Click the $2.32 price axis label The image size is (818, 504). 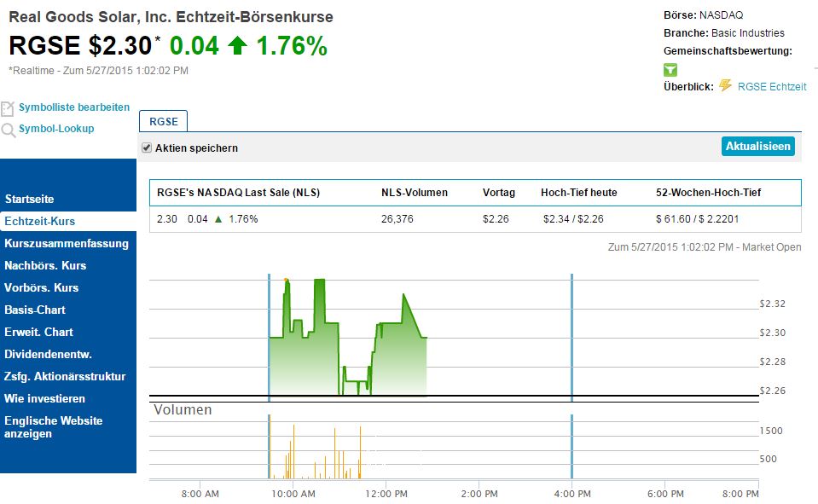tap(772, 304)
